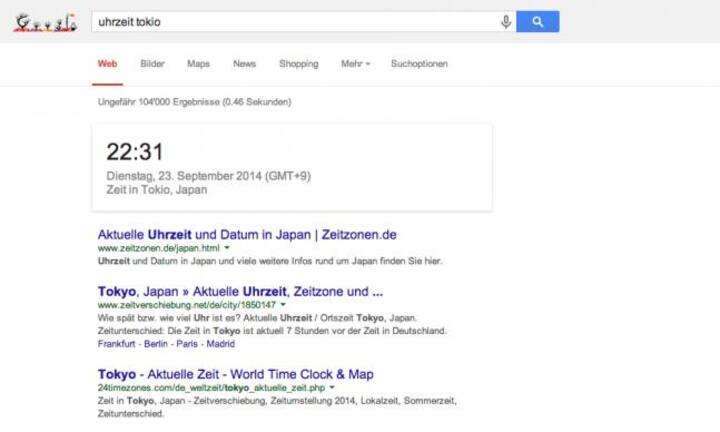Activate voice search microphone icon

coord(507,21)
